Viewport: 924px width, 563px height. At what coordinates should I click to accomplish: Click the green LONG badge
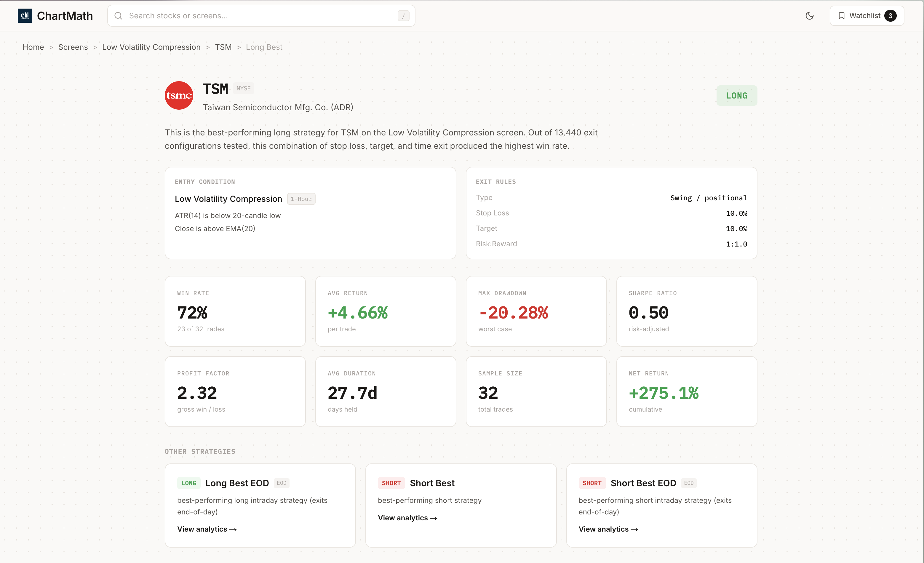coord(736,96)
